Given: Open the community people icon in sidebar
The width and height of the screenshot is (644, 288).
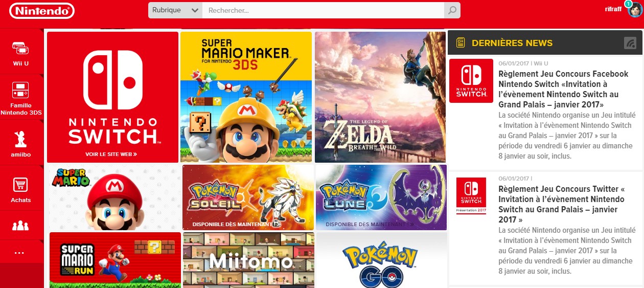Looking at the screenshot, I should [21, 226].
